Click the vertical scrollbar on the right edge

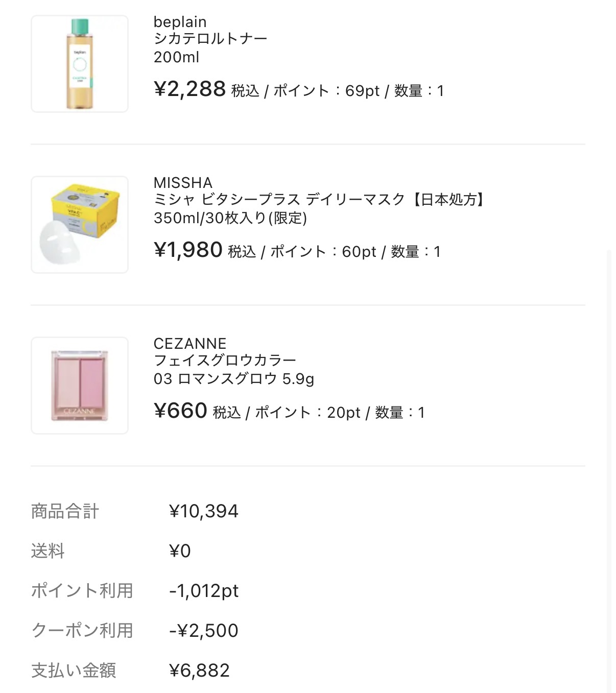pos(609,460)
